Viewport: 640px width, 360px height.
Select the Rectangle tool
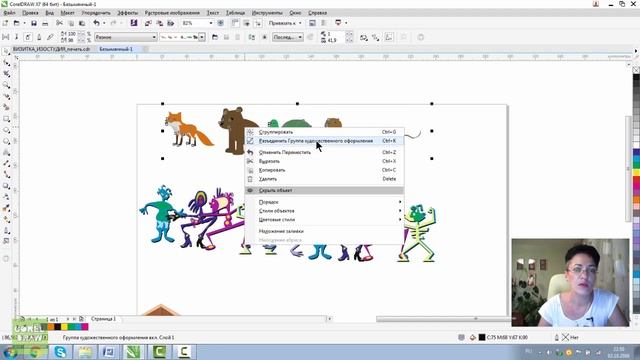(6, 119)
